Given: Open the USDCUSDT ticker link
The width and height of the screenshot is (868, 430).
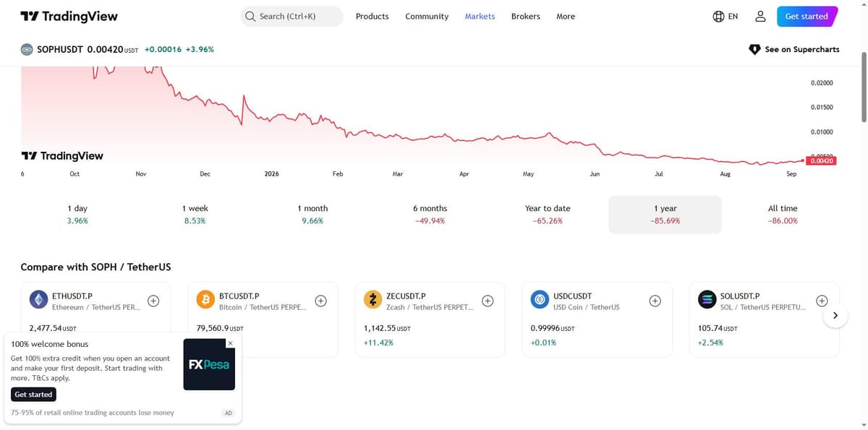Looking at the screenshot, I should pos(573,296).
